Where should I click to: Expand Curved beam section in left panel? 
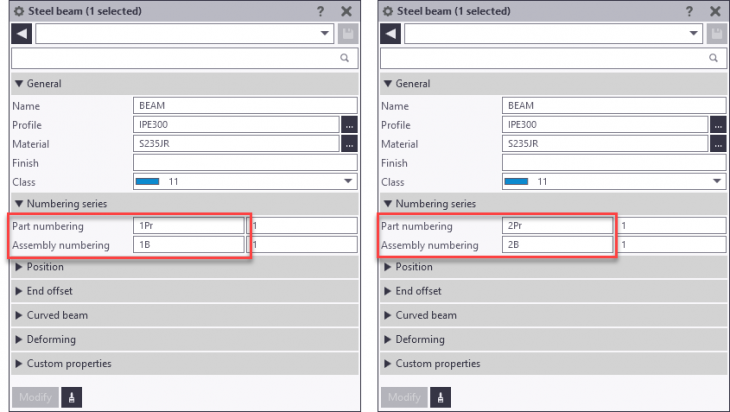[185, 316]
